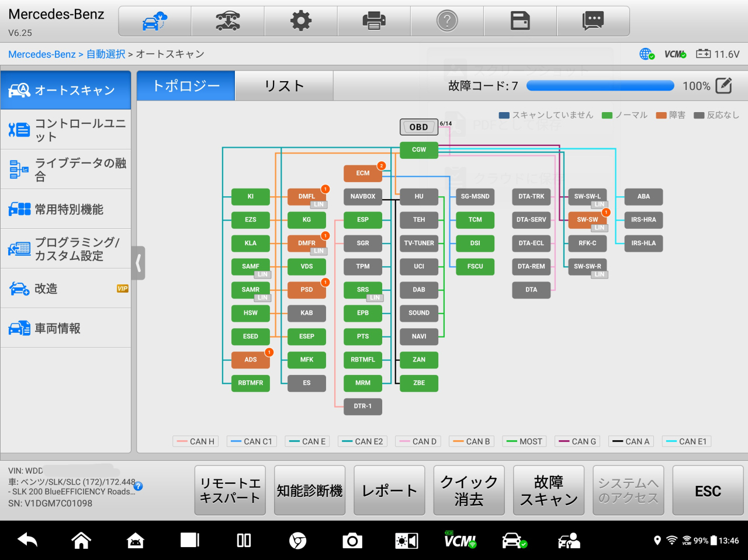Open the help question mark icon
The width and height of the screenshot is (748, 560).
(447, 22)
